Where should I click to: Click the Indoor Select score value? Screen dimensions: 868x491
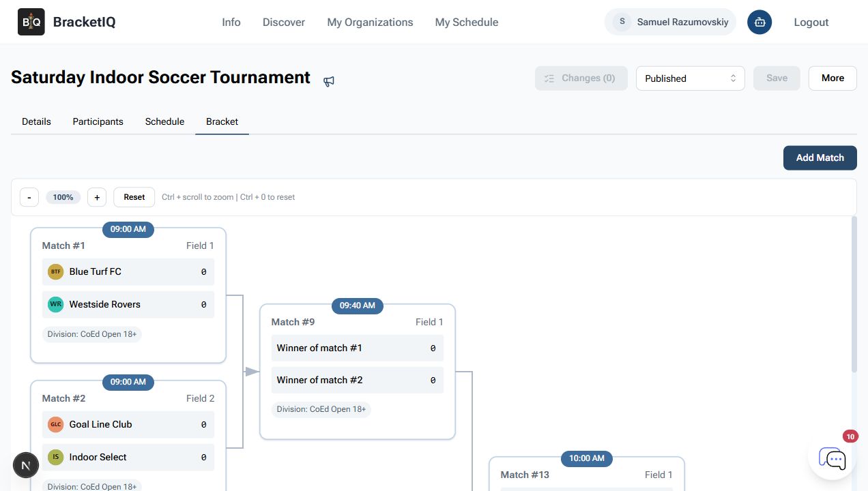(203, 457)
